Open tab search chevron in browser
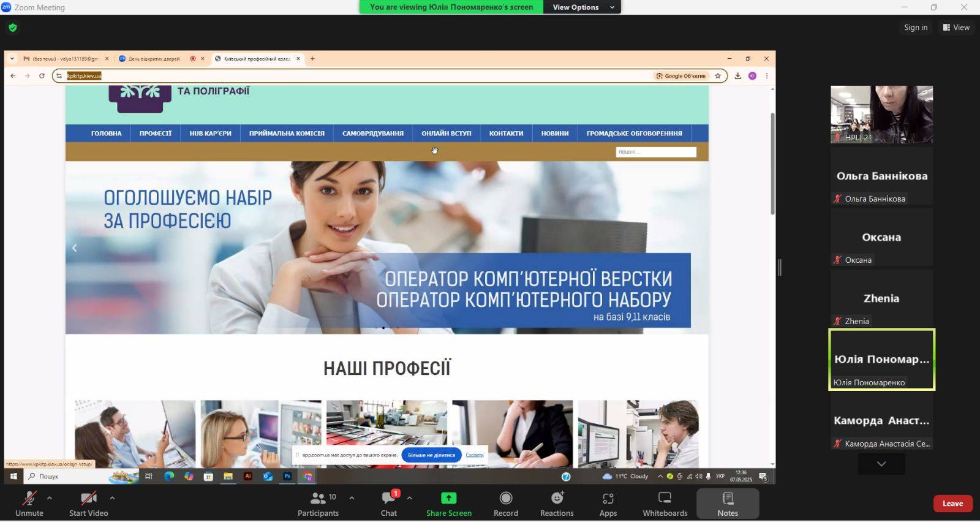 click(x=12, y=59)
